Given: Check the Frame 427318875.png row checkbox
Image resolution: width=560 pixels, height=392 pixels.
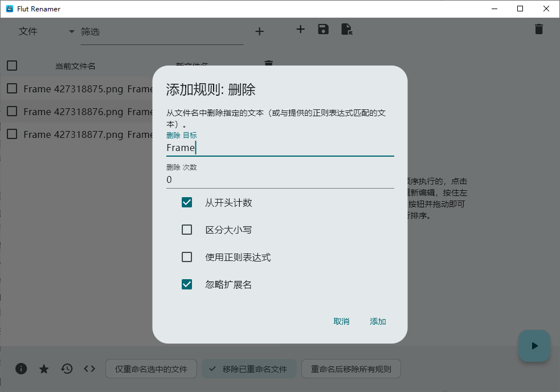Looking at the screenshot, I should coord(12,88).
